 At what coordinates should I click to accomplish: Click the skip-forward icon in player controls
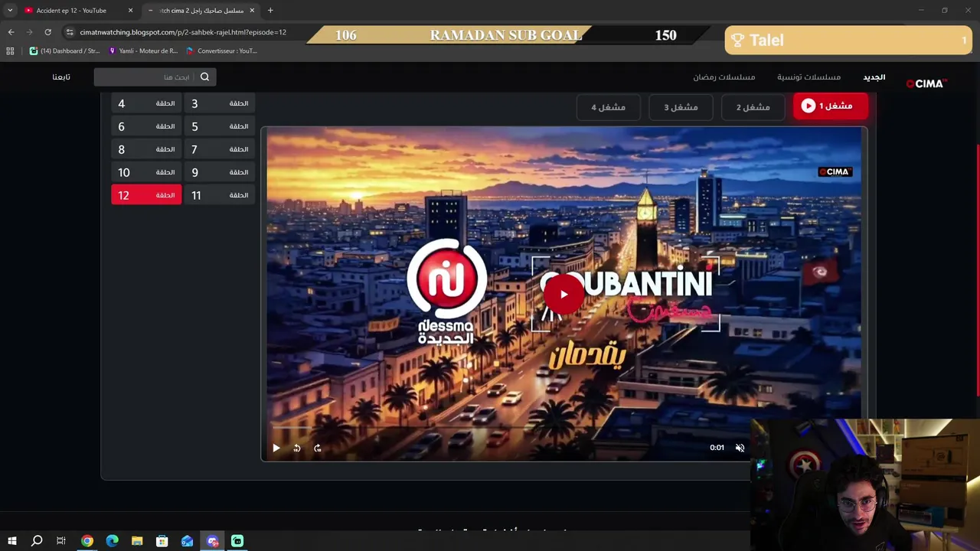coord(318,448)
